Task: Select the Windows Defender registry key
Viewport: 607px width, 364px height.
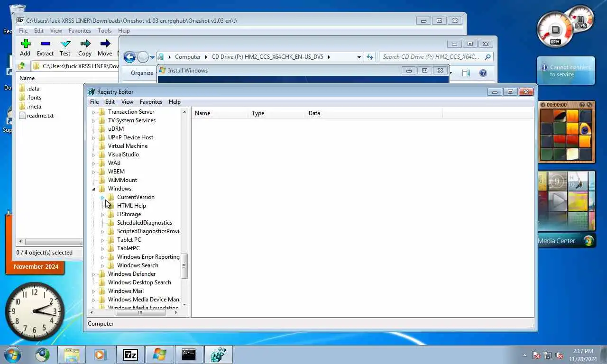Action: 132,274
